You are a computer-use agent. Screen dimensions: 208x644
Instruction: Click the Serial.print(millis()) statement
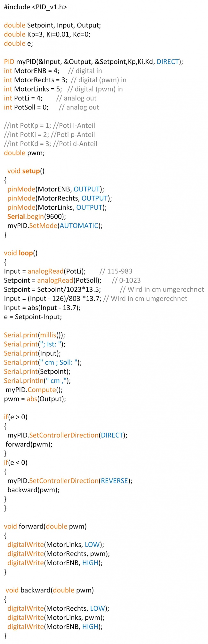pyautogui.click(x=34, y=335)
